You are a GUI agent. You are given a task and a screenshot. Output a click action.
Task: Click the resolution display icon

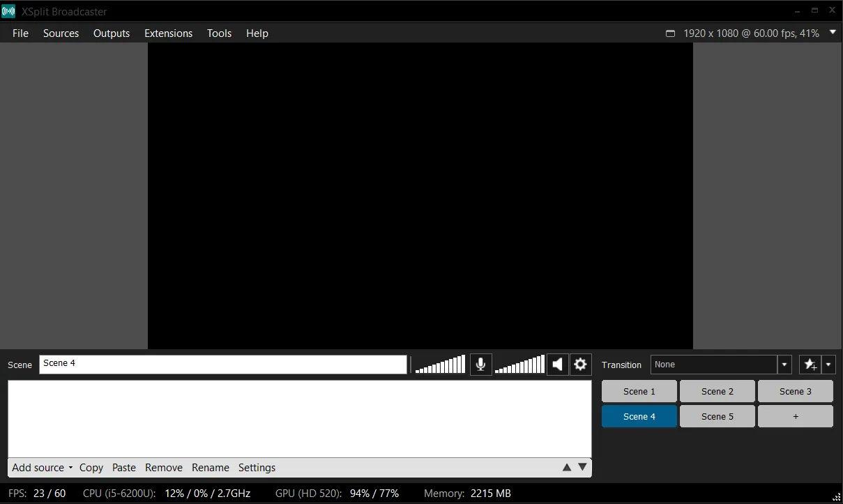[x=670, y=33]
